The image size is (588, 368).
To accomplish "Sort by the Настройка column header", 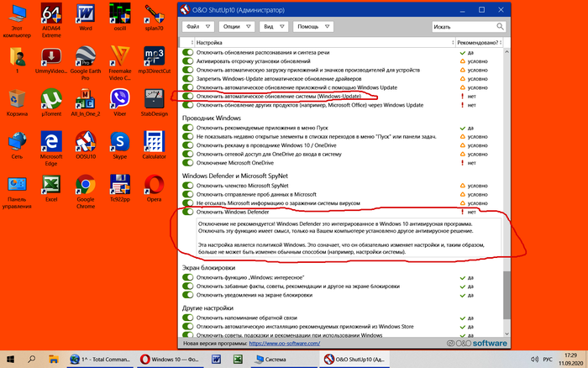I will [325, 42].
